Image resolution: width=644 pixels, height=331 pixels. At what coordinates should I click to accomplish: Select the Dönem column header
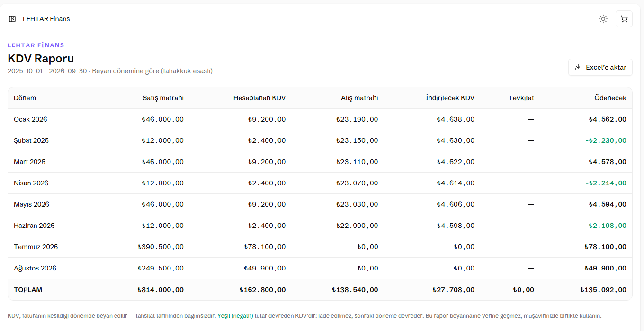25,98
